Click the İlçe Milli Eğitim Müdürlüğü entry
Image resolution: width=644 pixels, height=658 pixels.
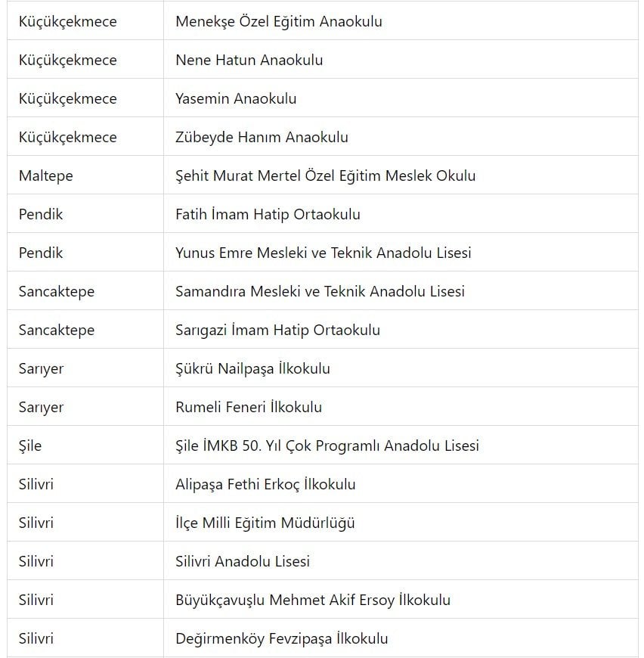265,523
